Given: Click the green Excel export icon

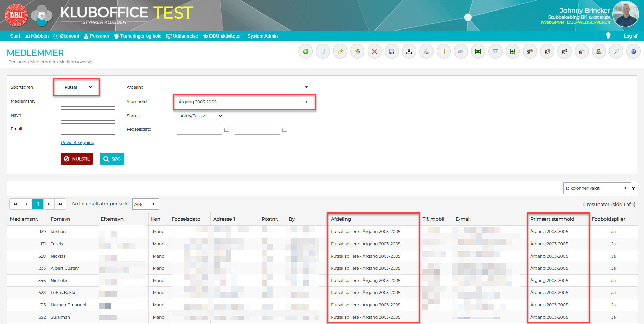Looking at the screenshot, I should (478, 52).
